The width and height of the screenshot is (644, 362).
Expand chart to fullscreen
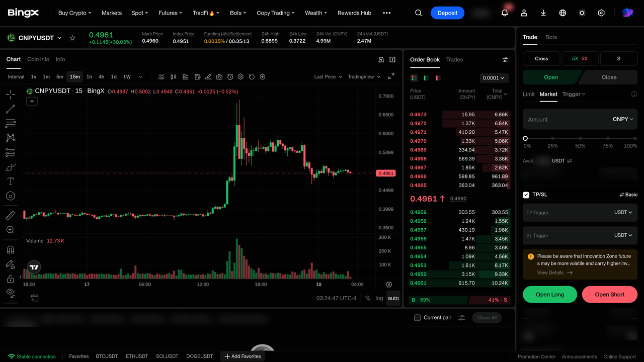click(391, 76)
